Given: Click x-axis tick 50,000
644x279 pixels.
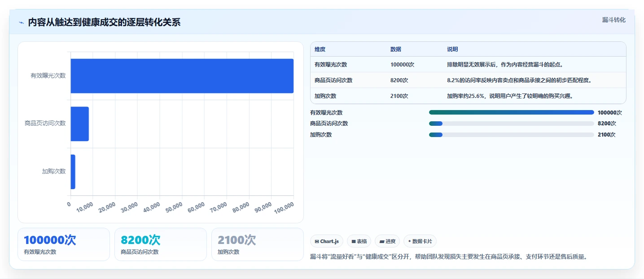Looking at the screenshot, I should (174, 207).
